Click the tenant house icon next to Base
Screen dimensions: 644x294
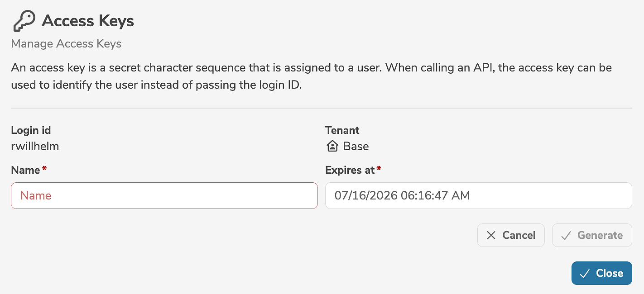pyautogui.click(x=332, y=146)
